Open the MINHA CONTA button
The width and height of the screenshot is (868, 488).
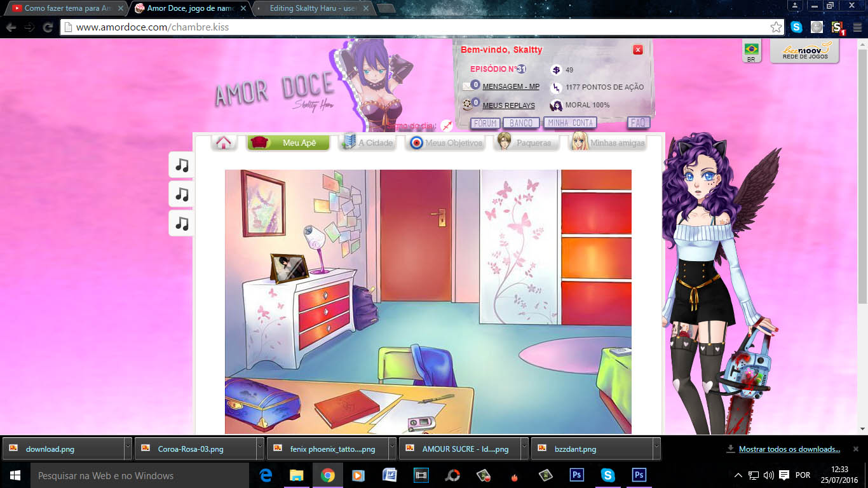pos(570,123)
